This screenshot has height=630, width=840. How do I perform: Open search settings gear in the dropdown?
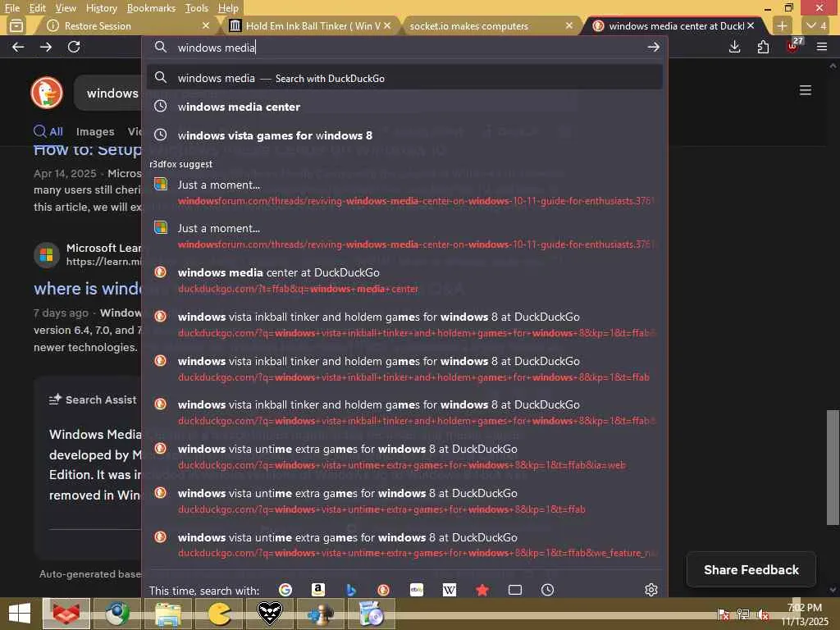coord(651,590)
